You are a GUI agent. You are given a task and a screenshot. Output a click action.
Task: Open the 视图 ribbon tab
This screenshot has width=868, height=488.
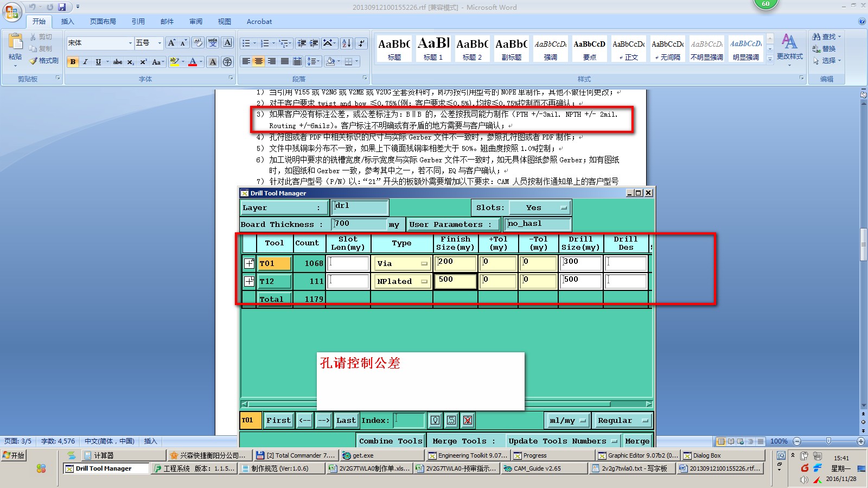pos(225,22)
